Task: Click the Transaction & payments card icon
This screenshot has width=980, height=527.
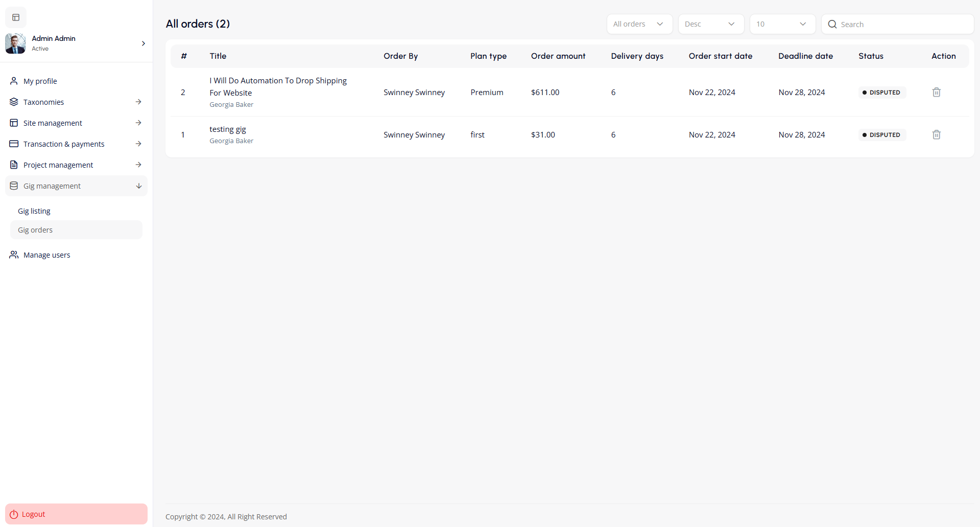Action: 14,144
